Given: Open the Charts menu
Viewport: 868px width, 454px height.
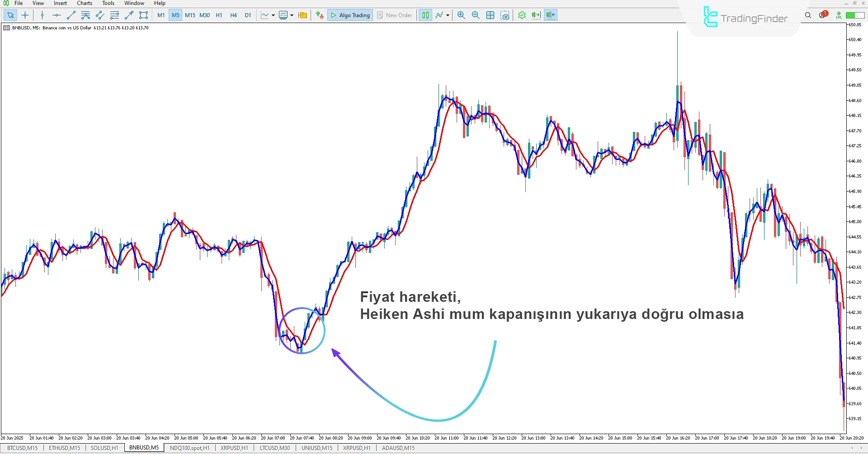Looking at the screenshot, I should point(84,3).
